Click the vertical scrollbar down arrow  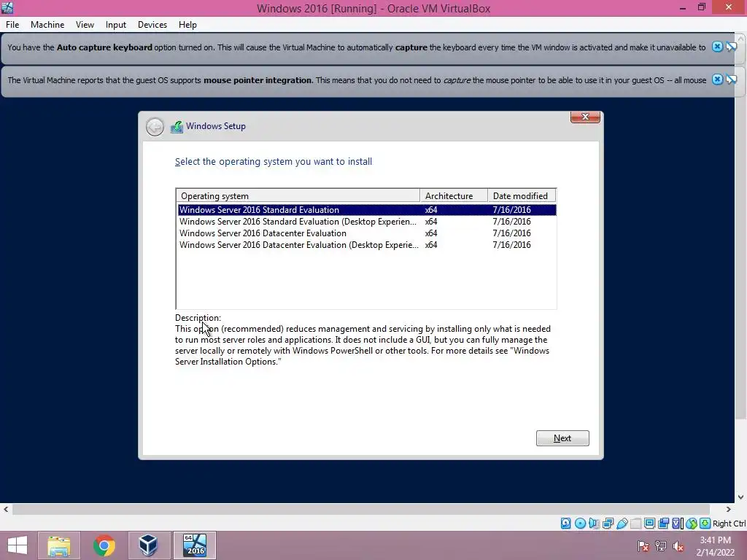point(741,497)
